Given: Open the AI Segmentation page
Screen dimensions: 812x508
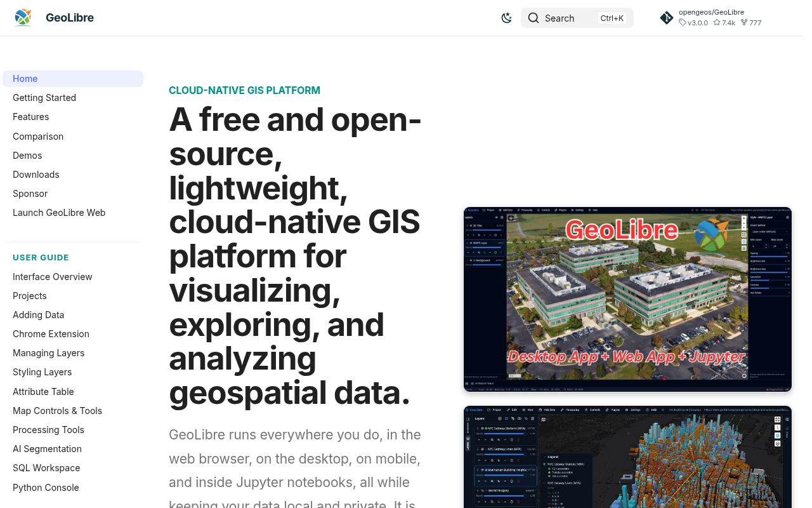Looking at the screenshot, I should tap(47, 449).
